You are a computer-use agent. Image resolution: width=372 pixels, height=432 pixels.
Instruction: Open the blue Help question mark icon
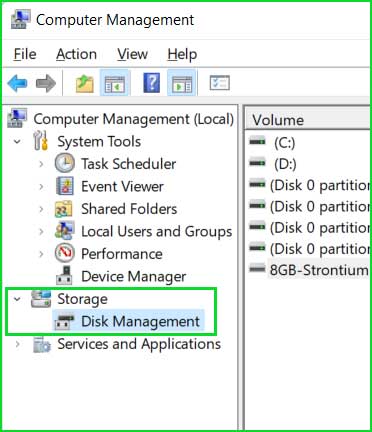point(151,83)
